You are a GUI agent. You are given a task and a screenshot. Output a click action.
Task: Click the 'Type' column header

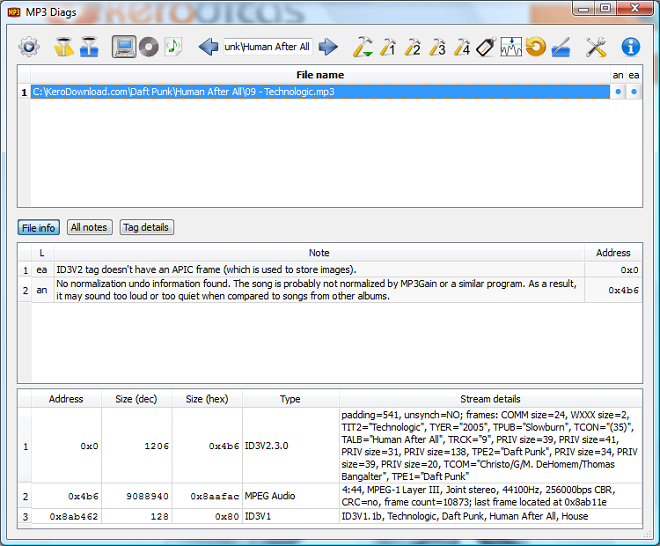(x=290, y=399)
